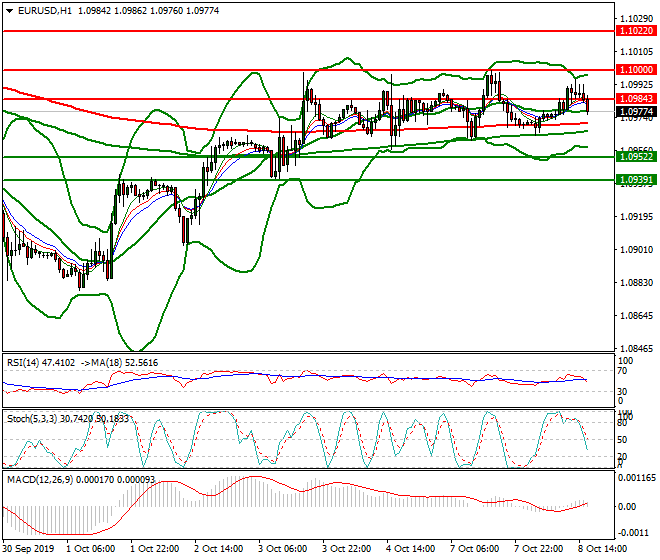Select the 1.10290 price scale value

(637, 19)
